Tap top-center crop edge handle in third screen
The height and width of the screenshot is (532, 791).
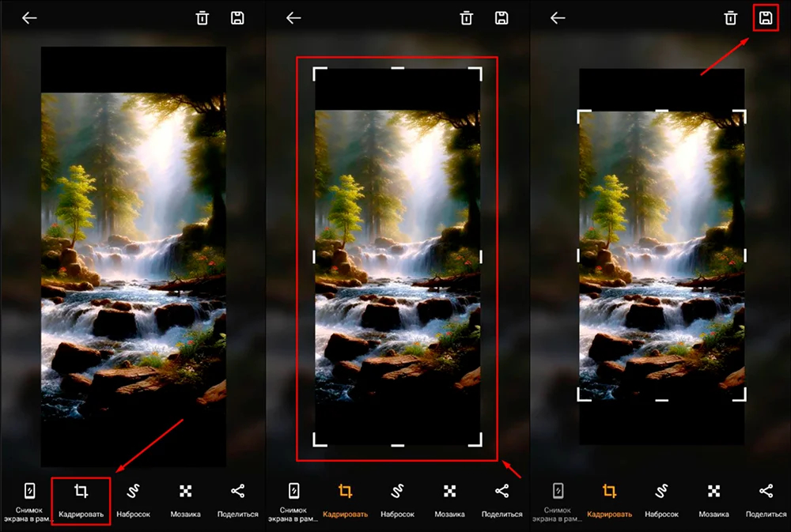(661, 111)
